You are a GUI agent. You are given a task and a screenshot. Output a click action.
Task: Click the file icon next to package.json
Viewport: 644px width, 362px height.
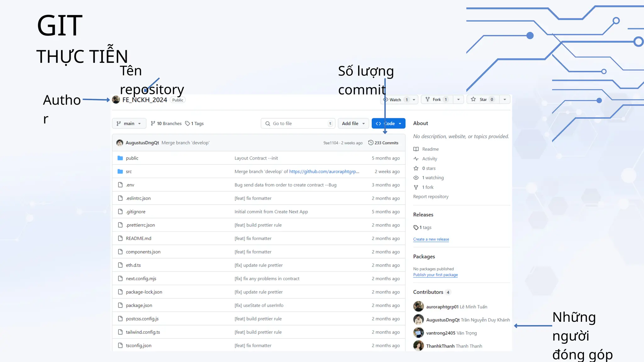pos(120,305)
